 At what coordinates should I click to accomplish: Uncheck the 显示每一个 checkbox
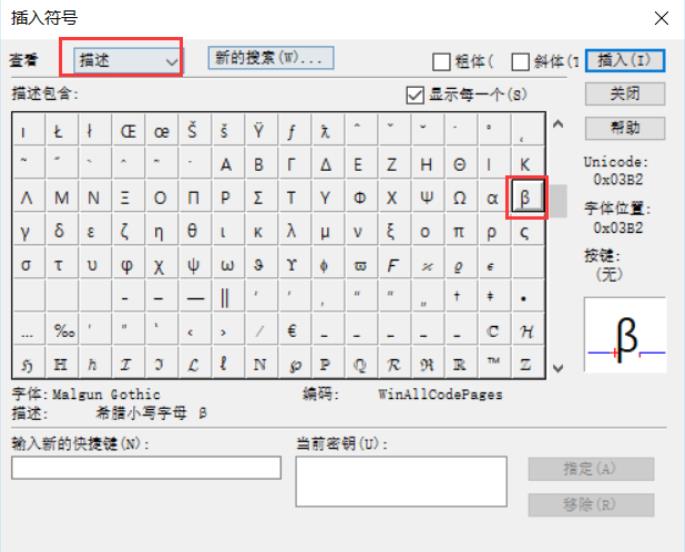416,95
